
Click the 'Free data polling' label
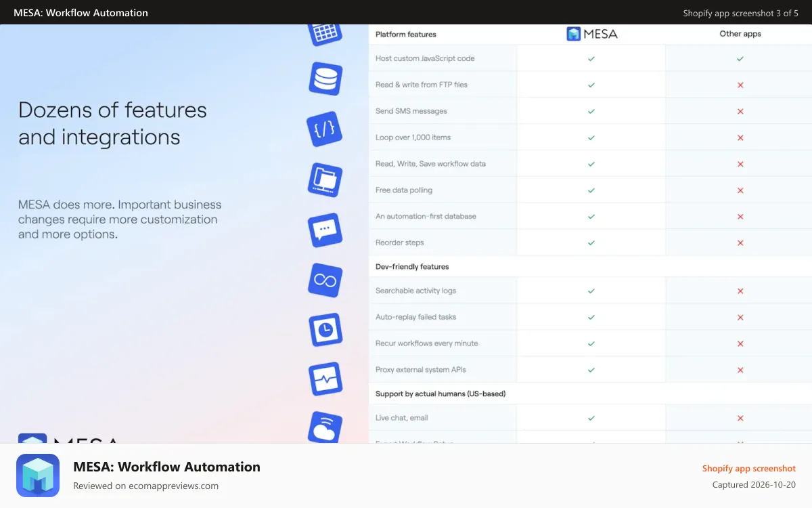(404, 190)
